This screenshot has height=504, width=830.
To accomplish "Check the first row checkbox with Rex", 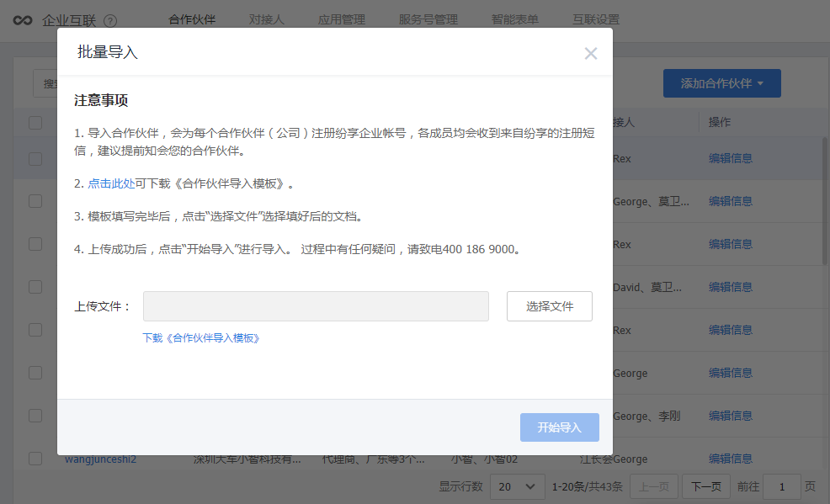I will point(35,159).
